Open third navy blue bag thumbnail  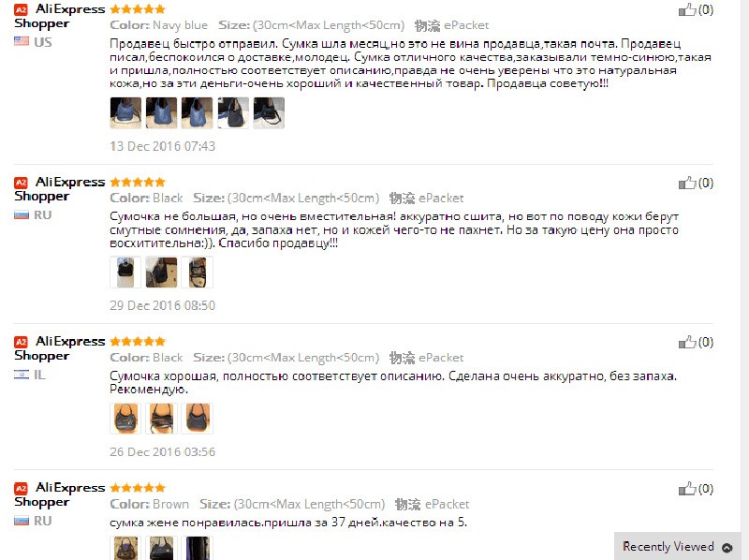pos(198,112)
